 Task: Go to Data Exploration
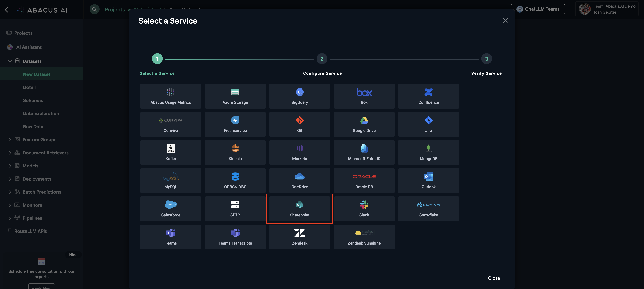pyautogui.click(x=41, y=113)
